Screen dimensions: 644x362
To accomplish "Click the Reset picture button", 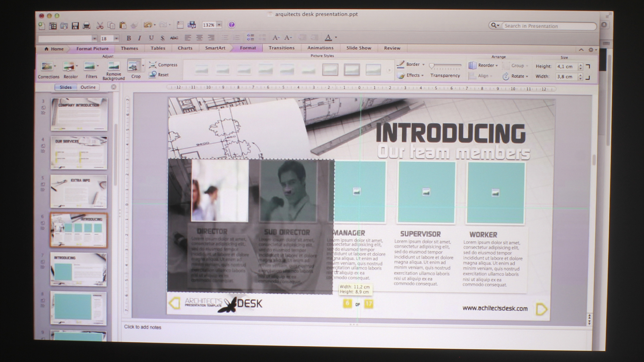I will pyautogui.click(x=159, y=74).
